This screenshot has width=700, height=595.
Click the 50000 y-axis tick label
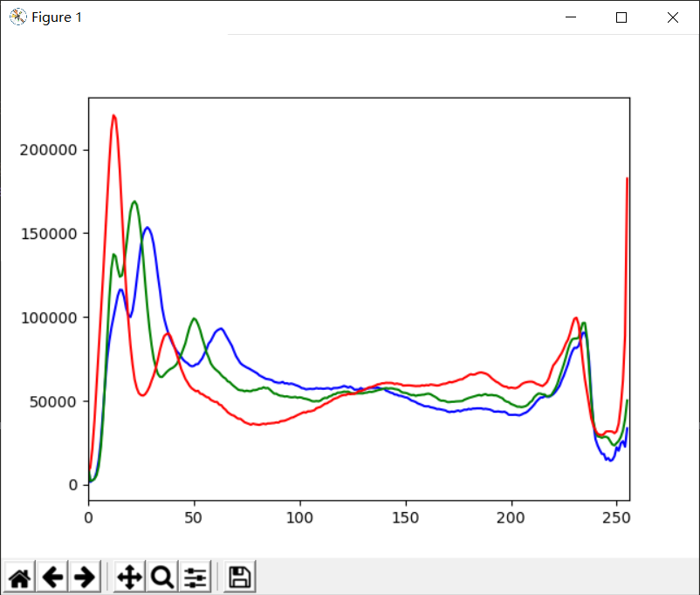(53, 401)
